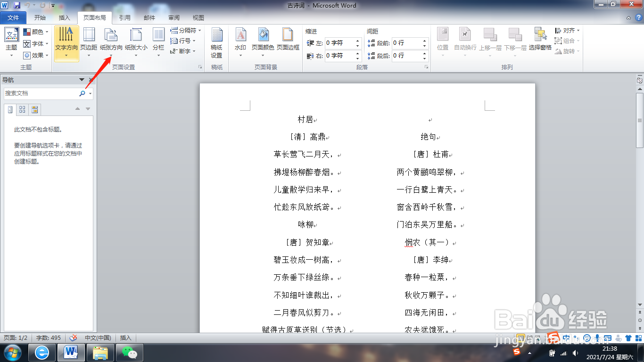
Task: Toggle the 插入 insert/overtype mode
Action: click(126, 338)
